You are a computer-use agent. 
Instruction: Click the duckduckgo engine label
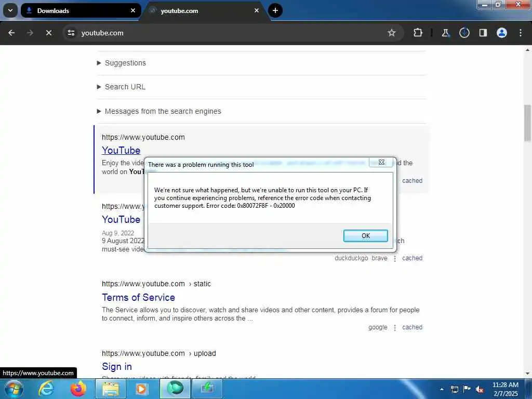(x=351, y=258)
